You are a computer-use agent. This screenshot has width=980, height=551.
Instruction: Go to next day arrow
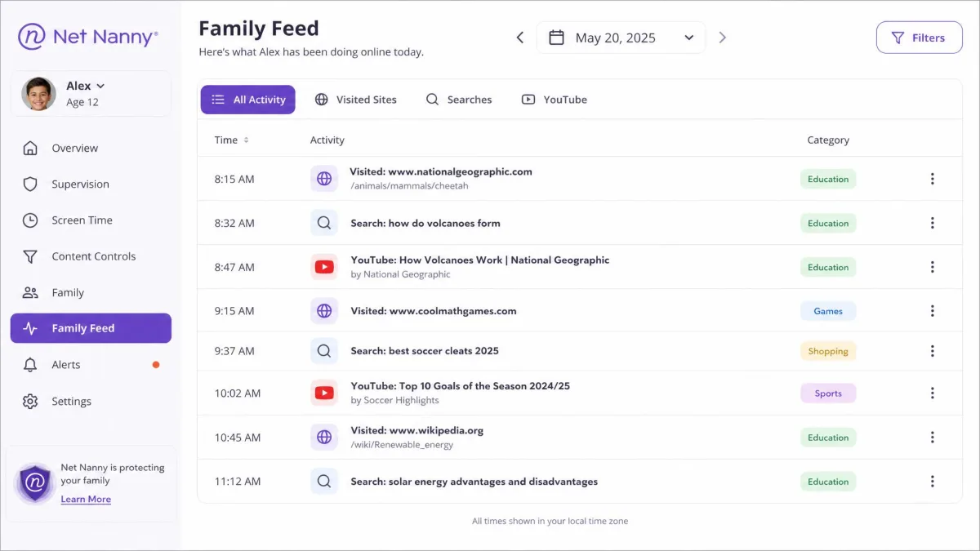(x=722, y=38)
